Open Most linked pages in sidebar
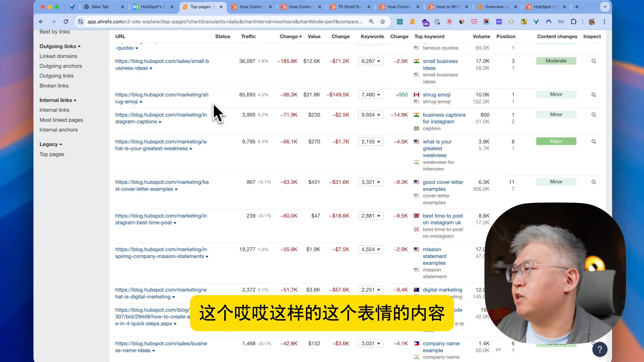 click(x=61, y=120)
